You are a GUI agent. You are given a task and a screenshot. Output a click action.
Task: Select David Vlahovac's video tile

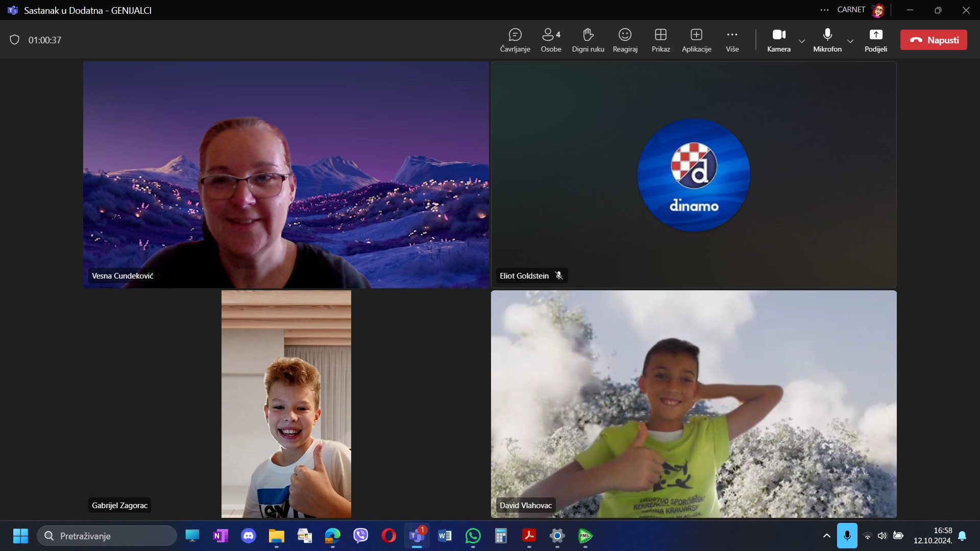pos(694,404)
